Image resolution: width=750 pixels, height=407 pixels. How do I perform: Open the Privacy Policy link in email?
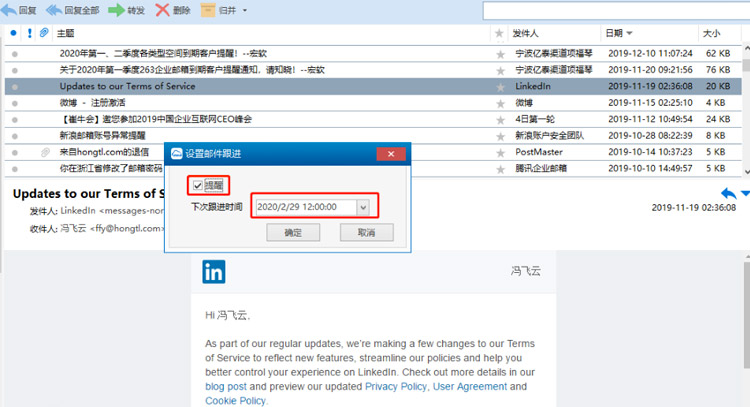[395, 385]
